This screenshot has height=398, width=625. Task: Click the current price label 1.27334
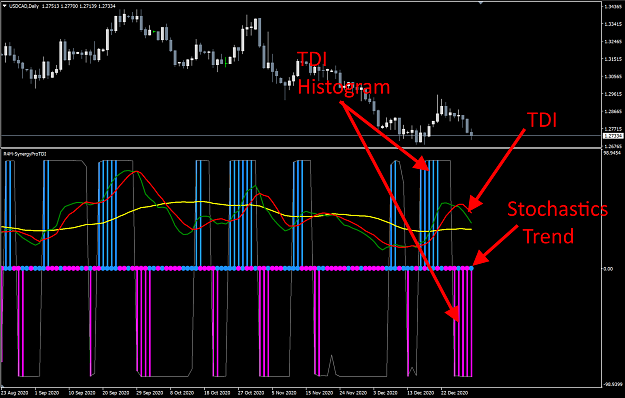pos(613,136)
